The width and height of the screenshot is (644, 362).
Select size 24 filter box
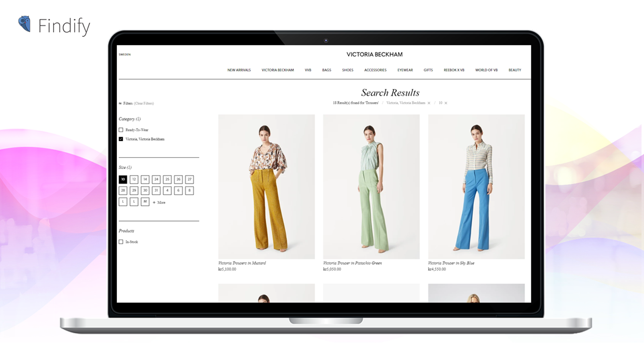156,179
